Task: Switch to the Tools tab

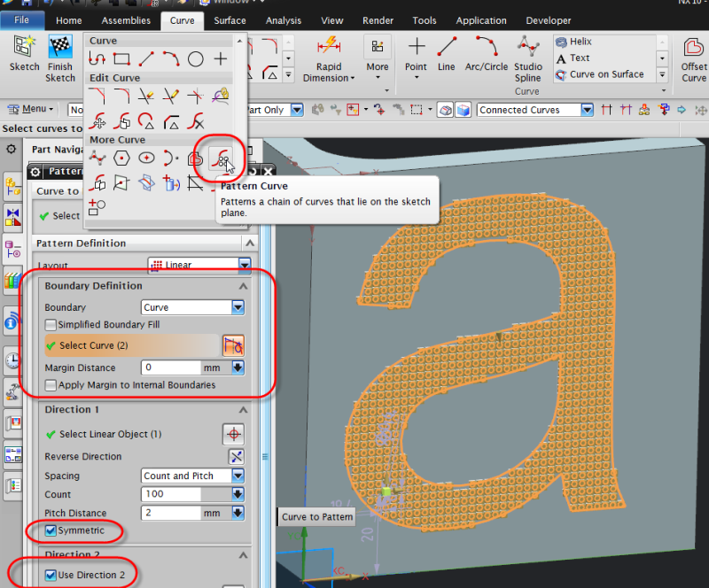Action: click(x=425, y=20)
